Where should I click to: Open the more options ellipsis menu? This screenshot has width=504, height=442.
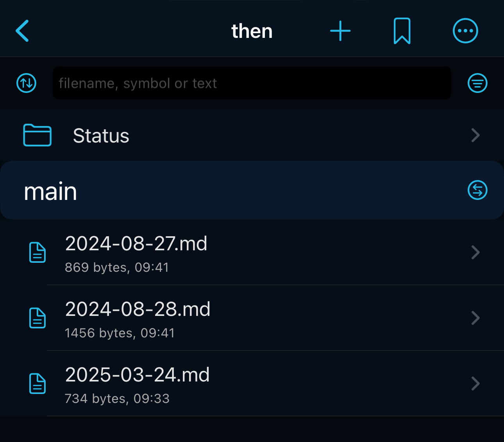(465, 31)
